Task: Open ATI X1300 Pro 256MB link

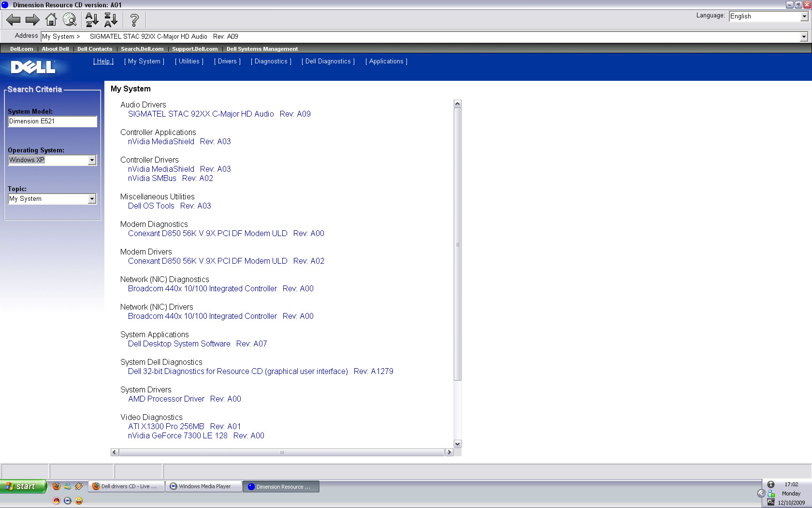Action: click(185, 427)
